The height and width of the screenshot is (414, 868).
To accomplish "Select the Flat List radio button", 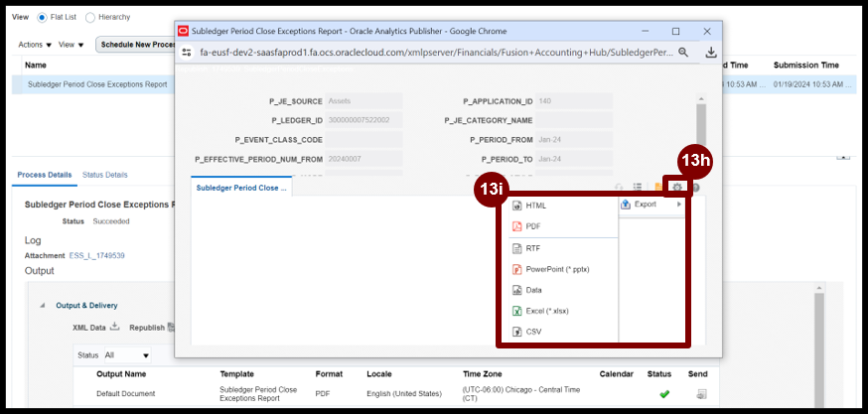I will (x=42, y=17).
